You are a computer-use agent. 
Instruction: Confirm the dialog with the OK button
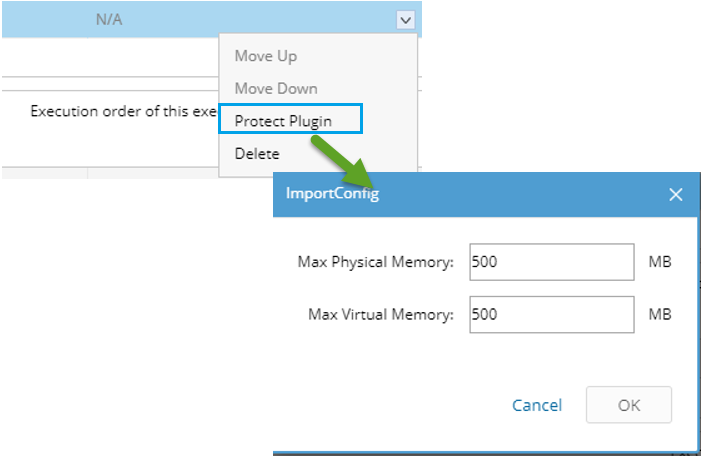point(628,405)
